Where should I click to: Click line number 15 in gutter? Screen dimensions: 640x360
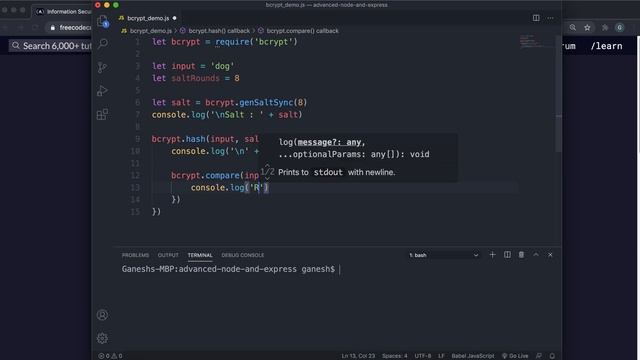pos(135,211)
